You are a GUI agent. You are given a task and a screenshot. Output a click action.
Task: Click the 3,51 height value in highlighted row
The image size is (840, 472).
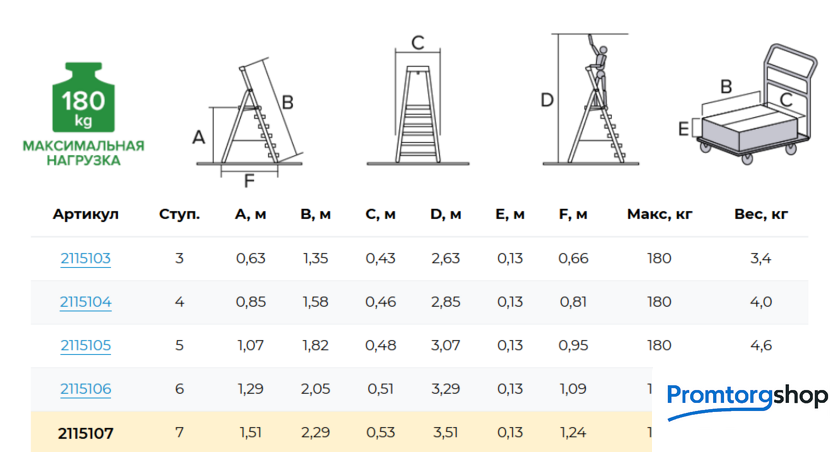tap(445, 433)
